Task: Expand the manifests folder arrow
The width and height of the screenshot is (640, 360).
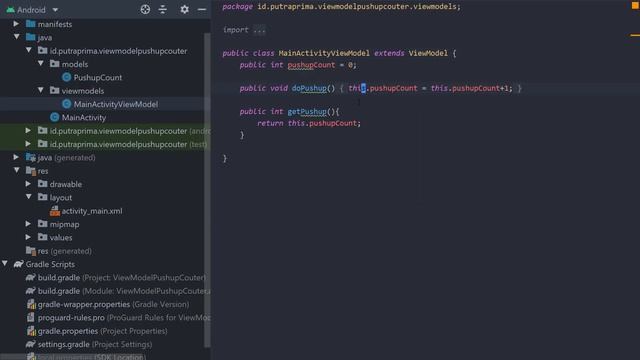Action: click(16, 24)
